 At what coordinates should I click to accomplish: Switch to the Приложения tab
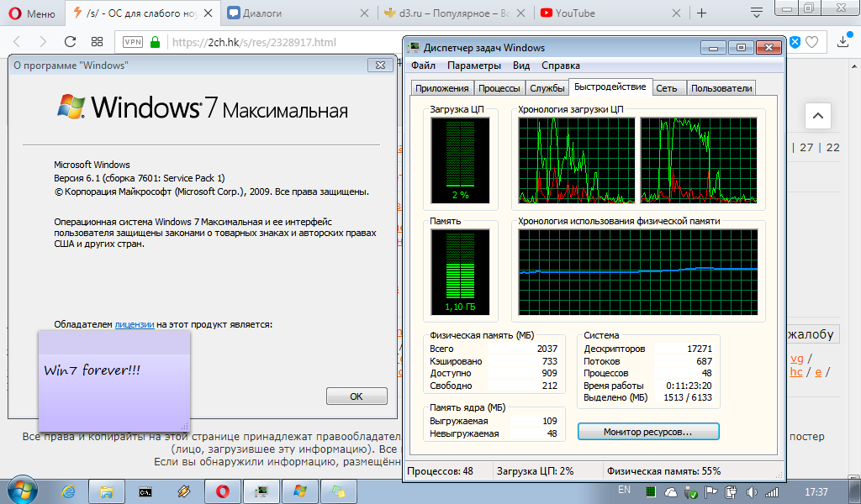[x=442, y=88]
